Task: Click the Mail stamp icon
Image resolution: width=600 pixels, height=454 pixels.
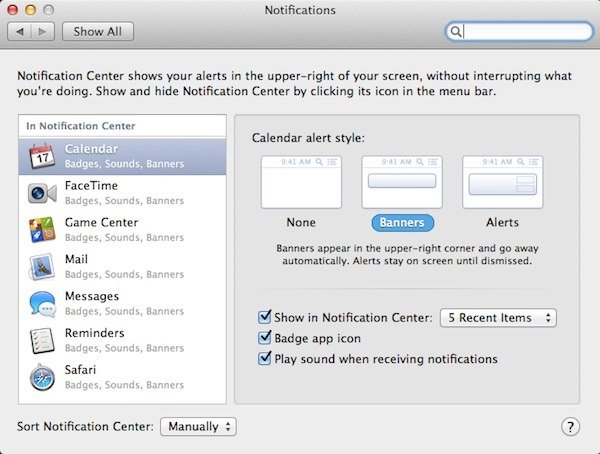Action: click(x=42, y=266)
